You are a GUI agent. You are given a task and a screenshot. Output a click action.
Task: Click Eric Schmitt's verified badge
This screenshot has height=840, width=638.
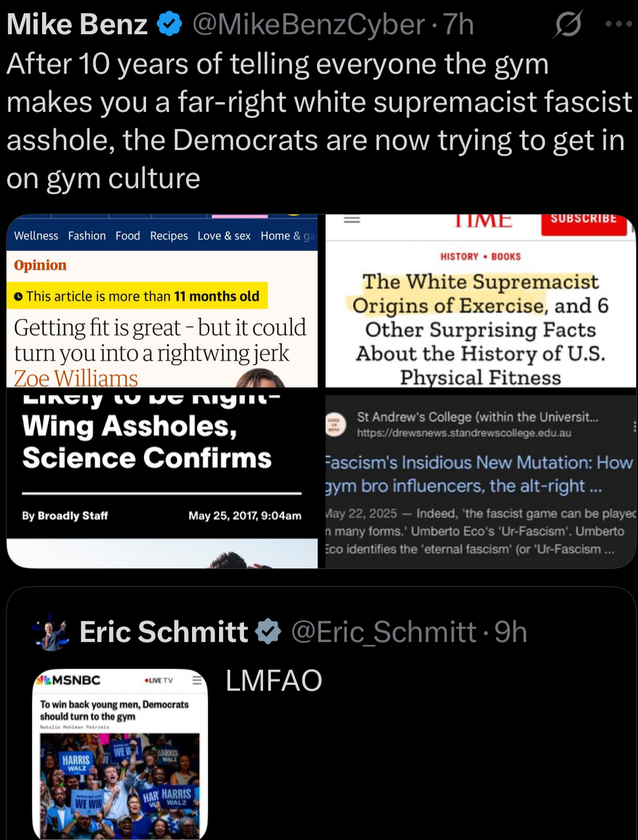tap(268, 631)
